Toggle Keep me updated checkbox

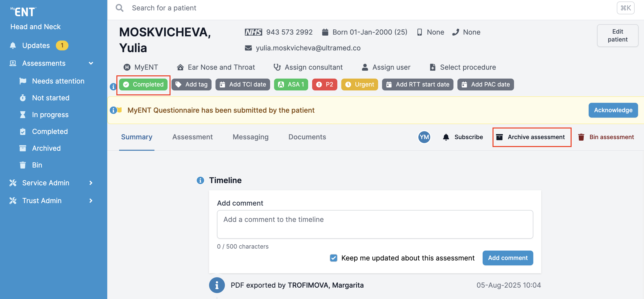[334, 258]
